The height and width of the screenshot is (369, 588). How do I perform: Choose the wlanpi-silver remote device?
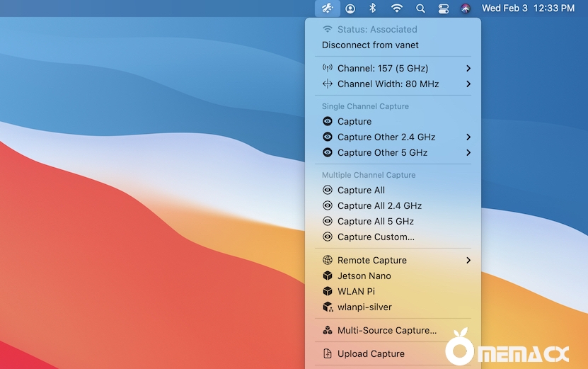(364, 307)
